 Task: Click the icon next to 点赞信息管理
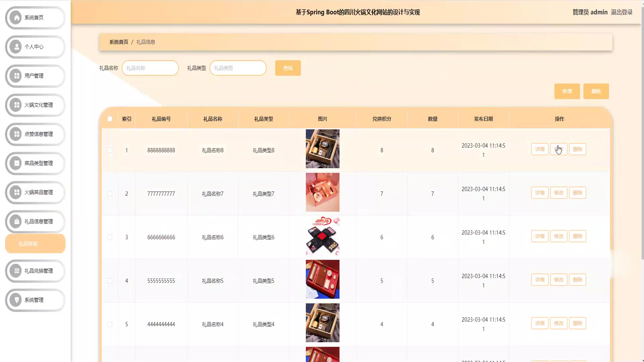(16, 134)
